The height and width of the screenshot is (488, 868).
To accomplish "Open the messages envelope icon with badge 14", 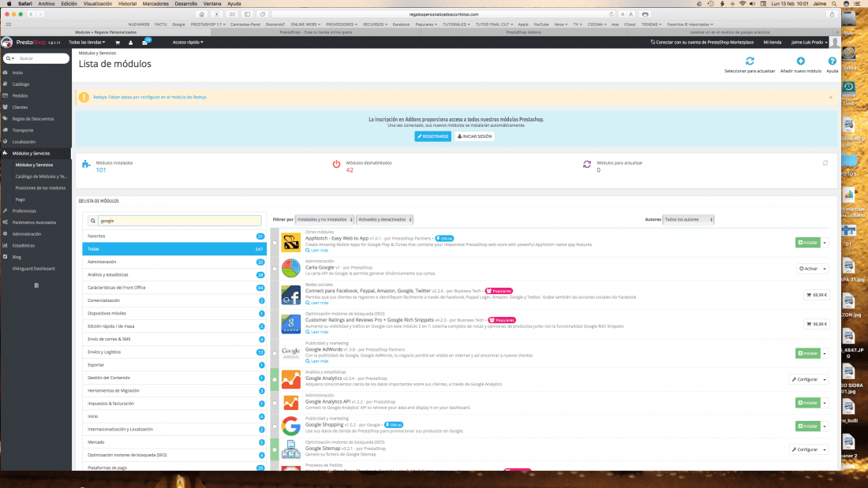I will pos(145,42).
